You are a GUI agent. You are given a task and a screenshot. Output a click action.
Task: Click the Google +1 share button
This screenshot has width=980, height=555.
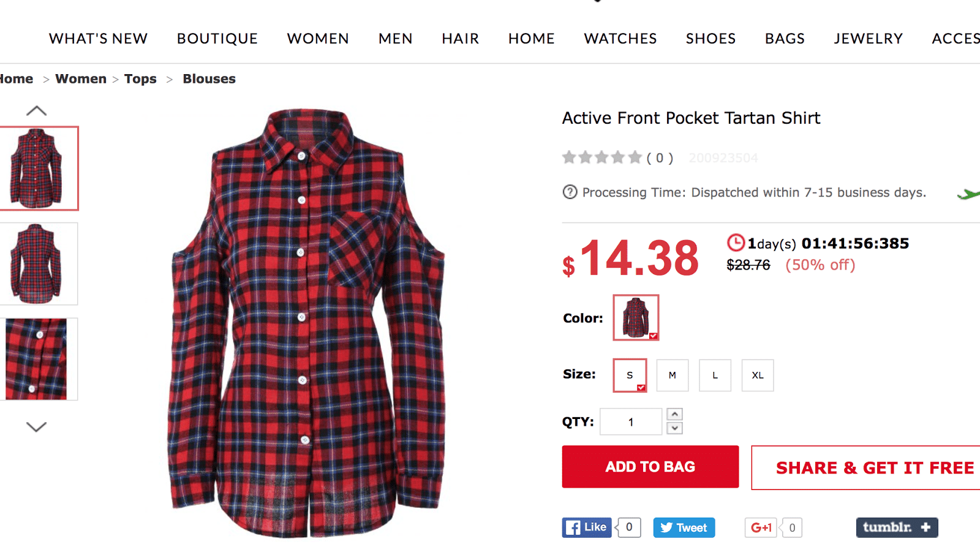coord(761,527)
